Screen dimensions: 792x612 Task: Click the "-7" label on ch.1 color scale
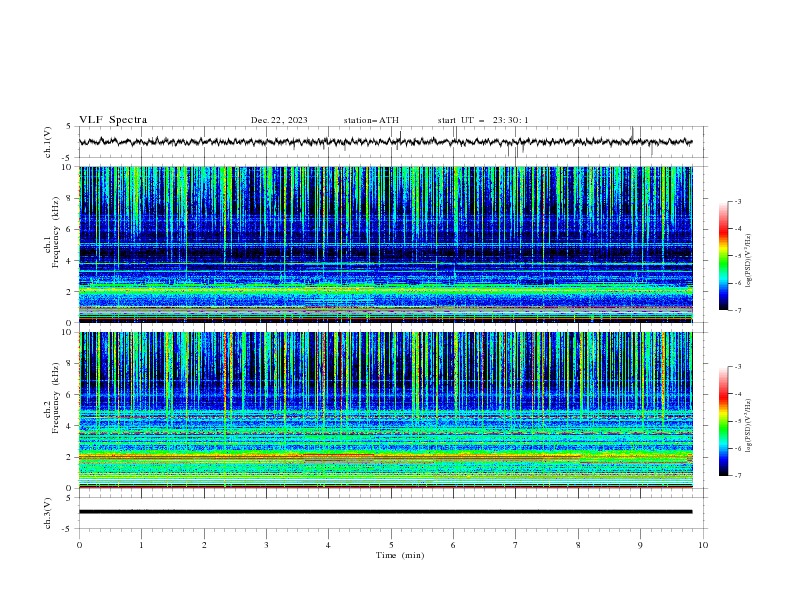[x=737, y=310]
